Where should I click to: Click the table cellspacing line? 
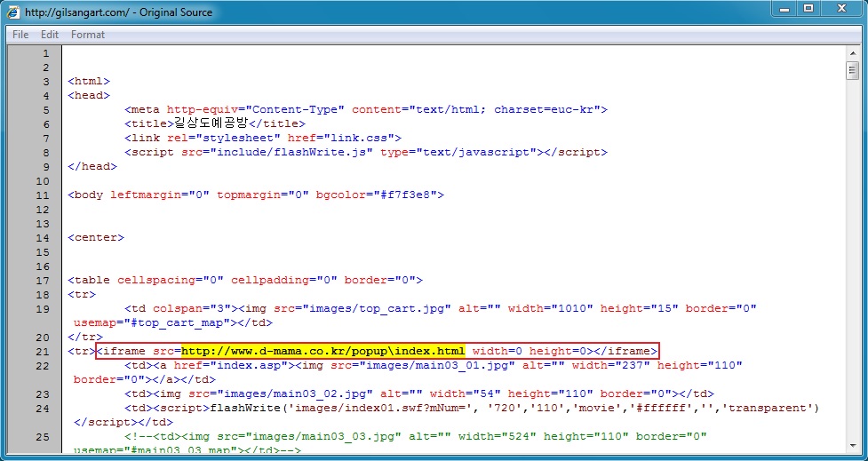245,280
